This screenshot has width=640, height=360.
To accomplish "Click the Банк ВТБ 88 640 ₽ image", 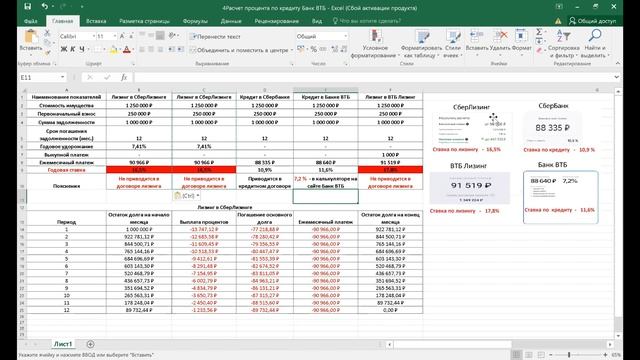I will [x=560, y=197].
